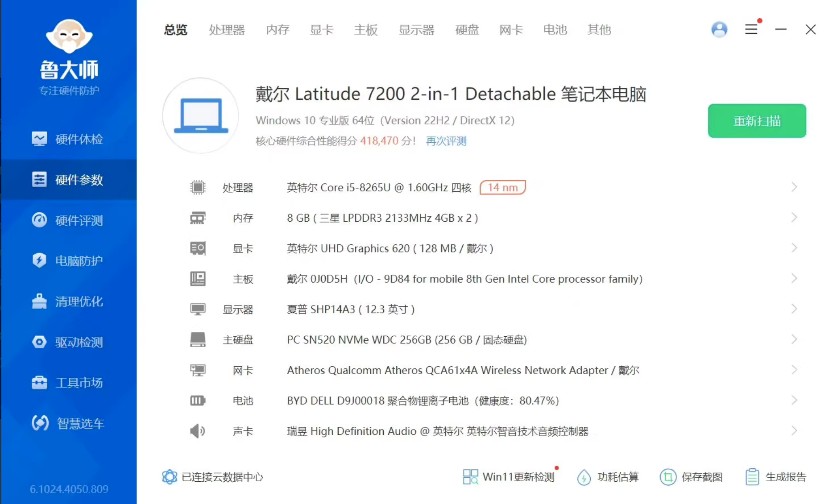
Task: Click the sound card speaker icon
Action: [x=198, y=431]
